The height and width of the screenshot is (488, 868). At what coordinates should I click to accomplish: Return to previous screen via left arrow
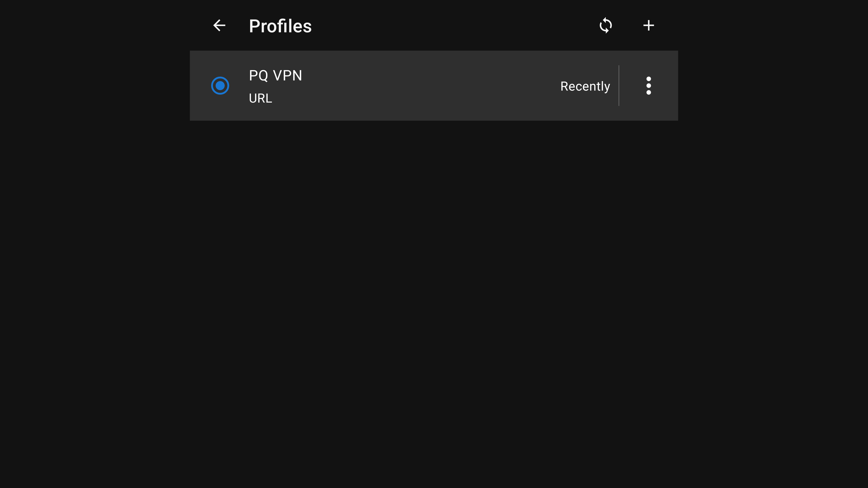coord(219,26)
